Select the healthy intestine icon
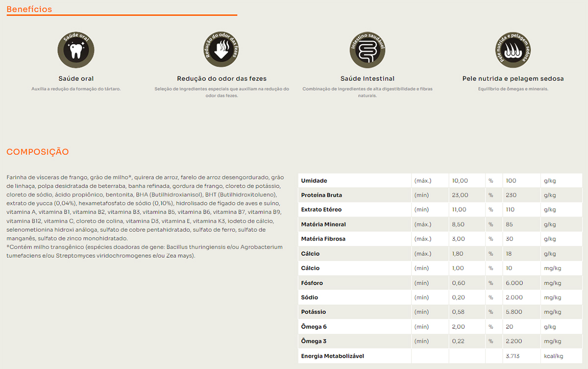This screenshot has height=369, width=588. [x=367, y=50]
